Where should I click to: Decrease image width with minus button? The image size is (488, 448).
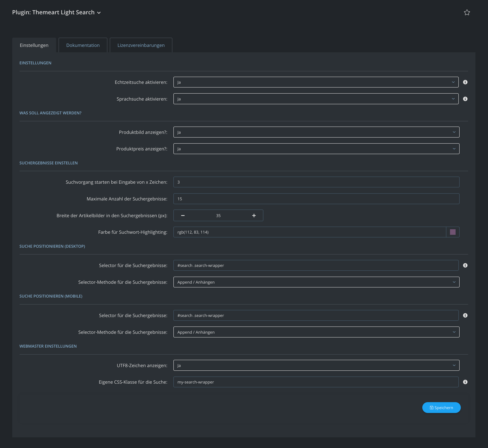pyautogui.click(x=183, y=215)
